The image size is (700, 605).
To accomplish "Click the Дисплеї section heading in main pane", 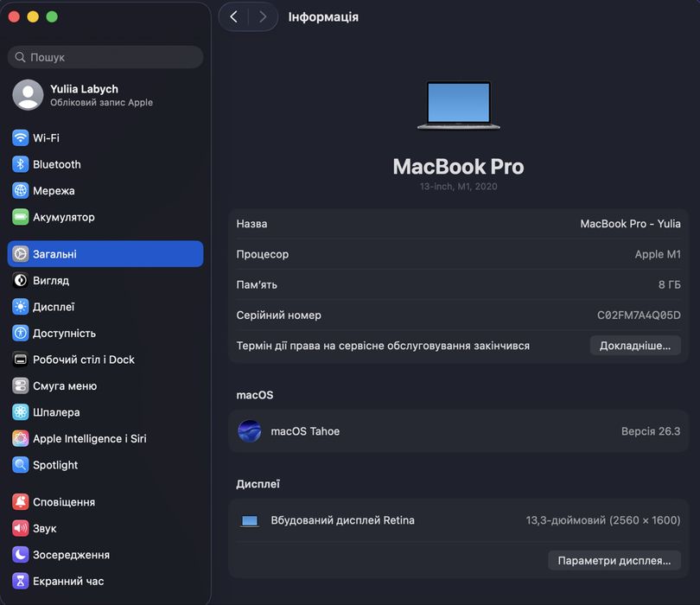I will pyautogui.click(x=258, y=484).
